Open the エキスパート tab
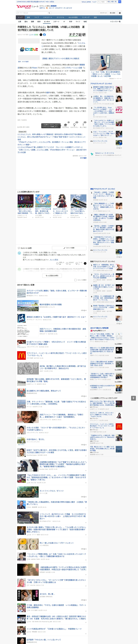Screen dimensions: 138x644 pos(48,17)
